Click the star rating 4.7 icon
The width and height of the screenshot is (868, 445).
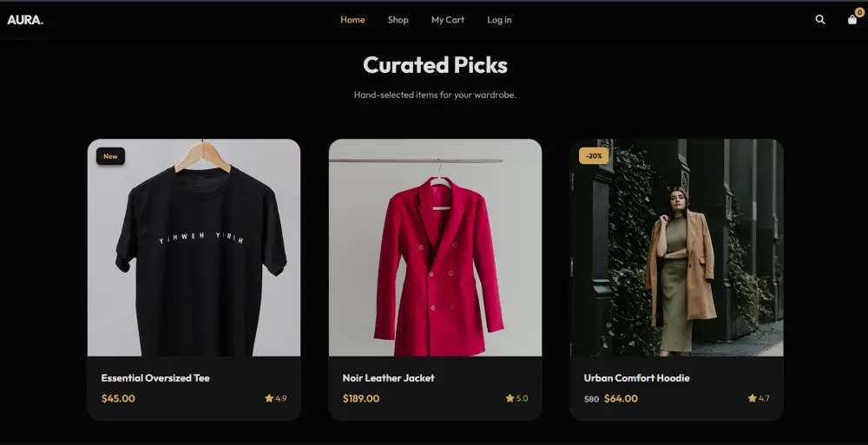[x=752, y=398]
